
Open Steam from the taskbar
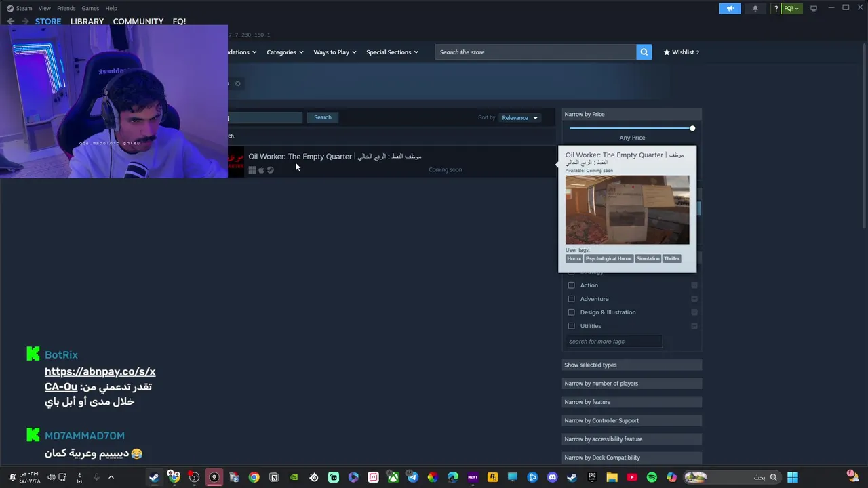[154, 477]
